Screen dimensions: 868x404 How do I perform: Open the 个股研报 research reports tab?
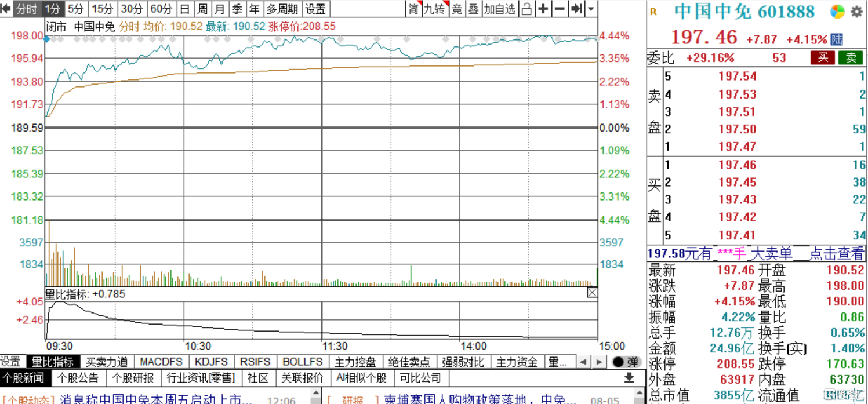(133, 378)
